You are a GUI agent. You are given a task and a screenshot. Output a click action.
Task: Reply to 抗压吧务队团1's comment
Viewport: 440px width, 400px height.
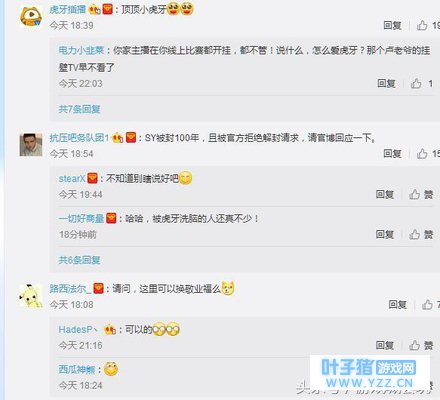(x=392, y=153)
